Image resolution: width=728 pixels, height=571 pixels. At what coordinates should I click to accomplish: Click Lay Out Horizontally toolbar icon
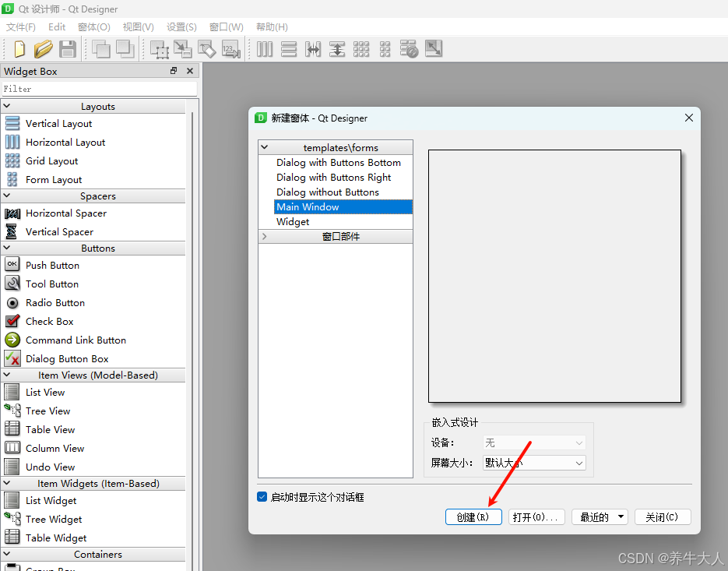265,49
